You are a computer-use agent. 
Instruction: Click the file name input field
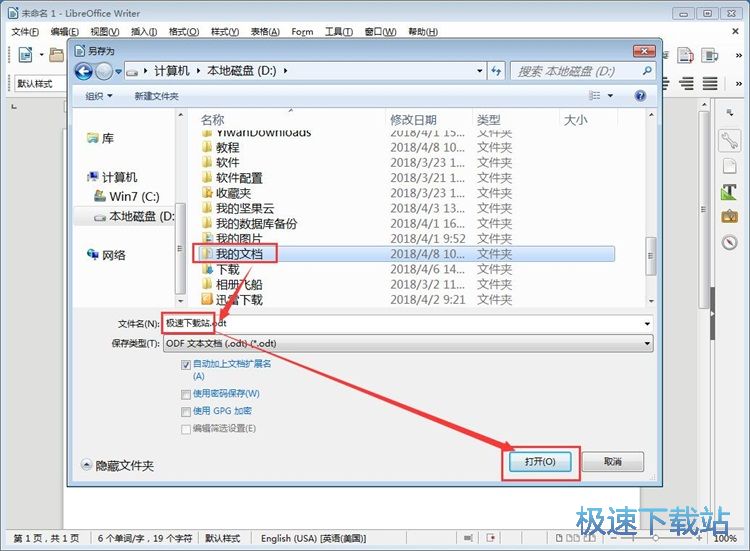pos(408,324)
